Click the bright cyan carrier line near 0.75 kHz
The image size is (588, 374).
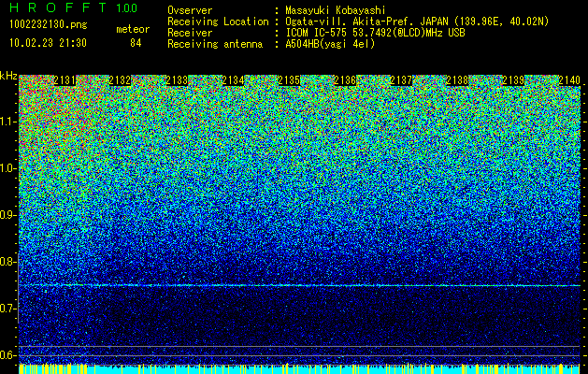(x=300, y=285)
